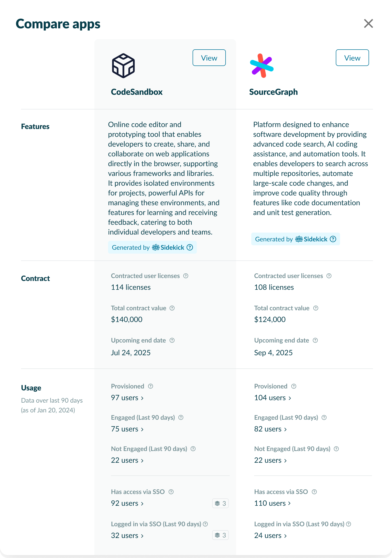Click View button for SourceGraph
The width and height of the screenshot is (392, 558).
coord(352,58)
